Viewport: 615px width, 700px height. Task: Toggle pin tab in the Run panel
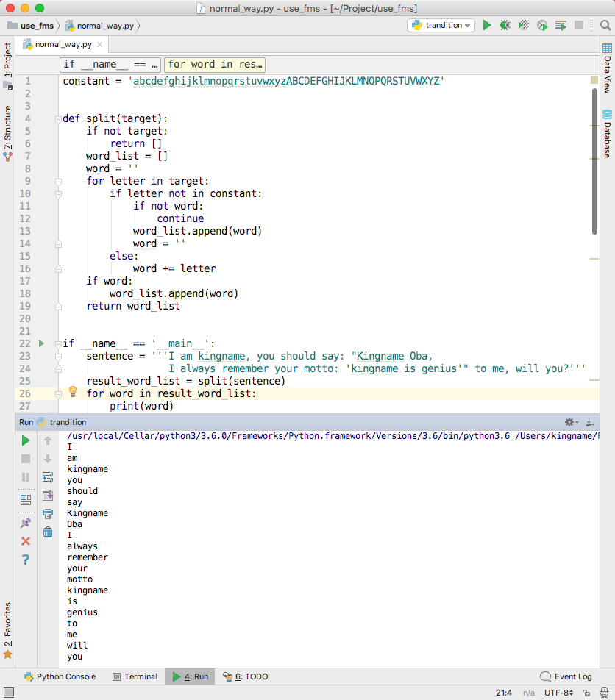coord(26,523)
